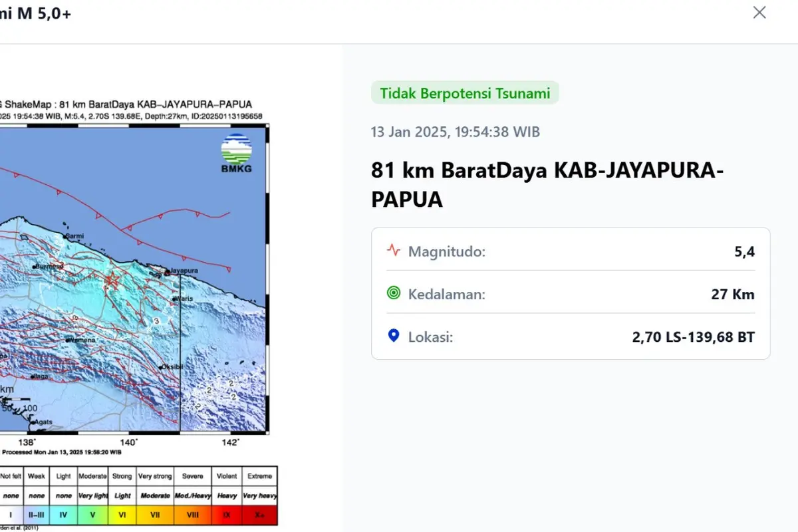
Task: Click the yellow intensity VI legend swatch
Action: 123,515
